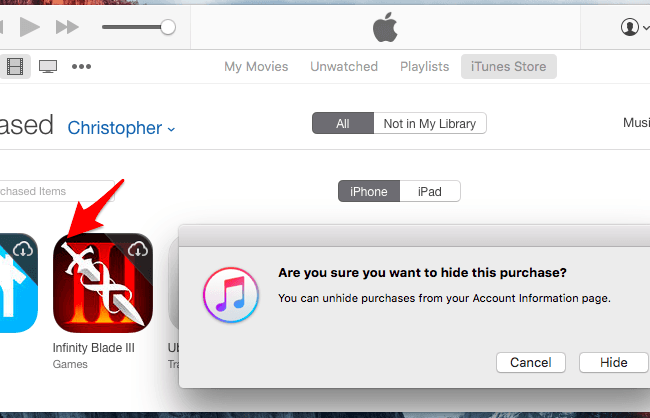Click the fast-forward button
The height and width of the screenshot is (418, 650).
[x=67, y=27]
